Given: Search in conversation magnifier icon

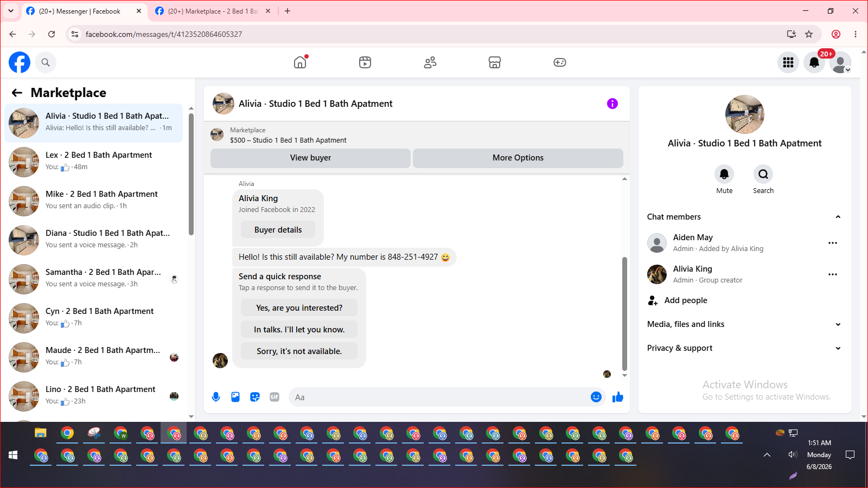Looking at the screenshot, I should (763, 174).
